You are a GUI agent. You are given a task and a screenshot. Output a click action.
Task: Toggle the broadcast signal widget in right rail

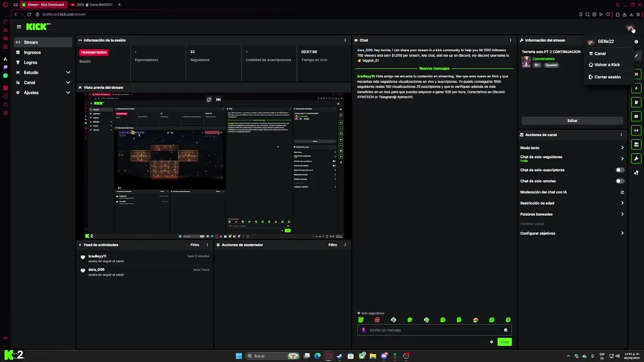pyautogui.click(x=636, y=131)
